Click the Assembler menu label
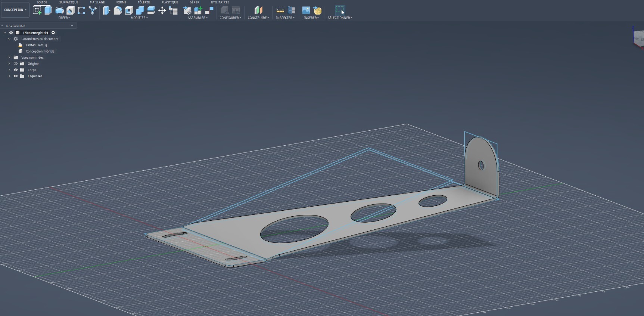Screen dimensions: 644x316 coord(197,18)
